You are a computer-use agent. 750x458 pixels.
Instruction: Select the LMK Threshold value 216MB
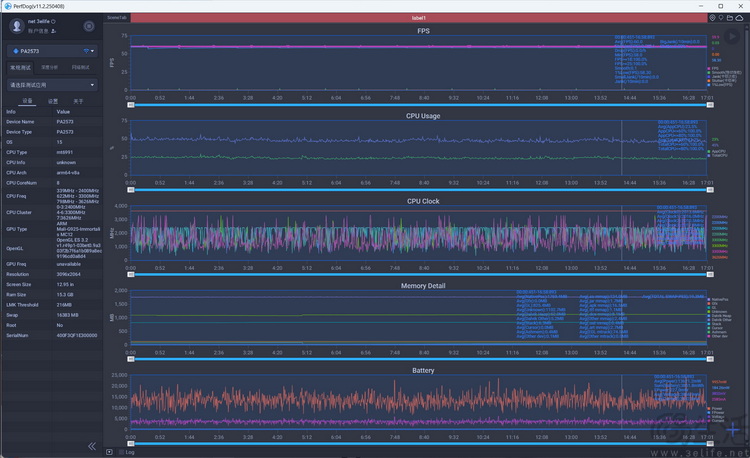click(x=64, y=305)
